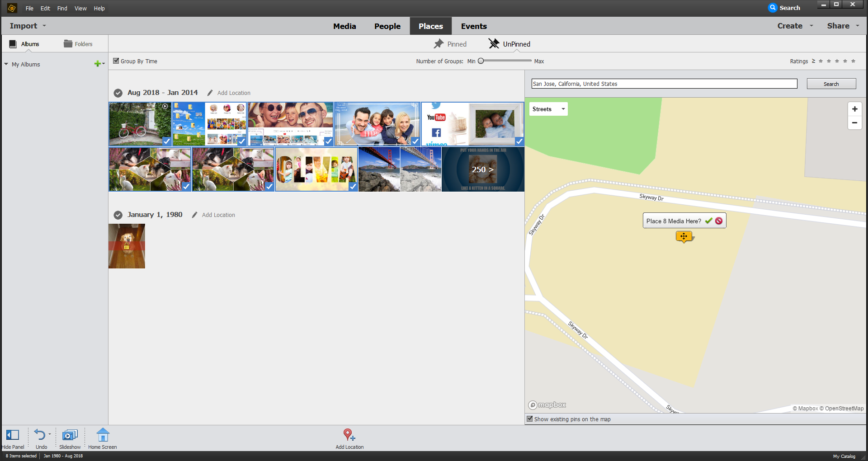
Task: Confirm placing 8 media with green checkmark
Action: pyautogui.click(x=708, y=221)
